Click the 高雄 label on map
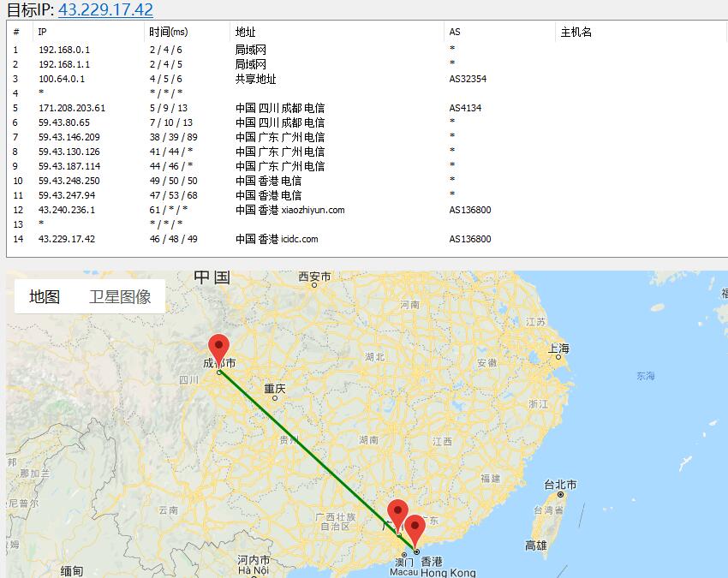The width and height of the screenshot is (728, 578). pyautogui.click(x=536, y=545)
